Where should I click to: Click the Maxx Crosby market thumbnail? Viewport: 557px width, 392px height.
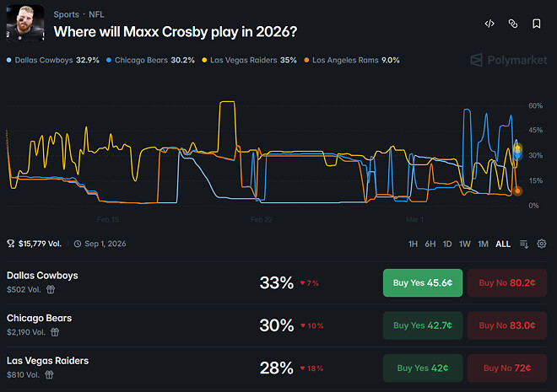click(x=25, y=24)
